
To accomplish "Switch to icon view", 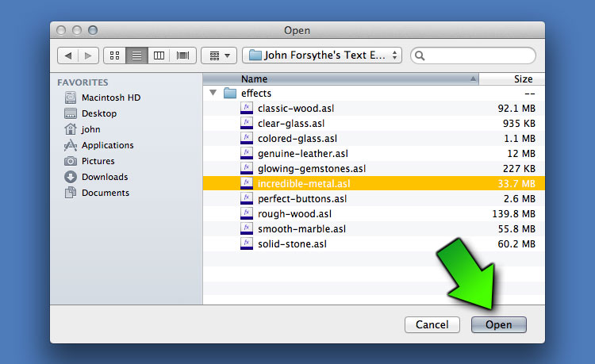I will [114, 56].
